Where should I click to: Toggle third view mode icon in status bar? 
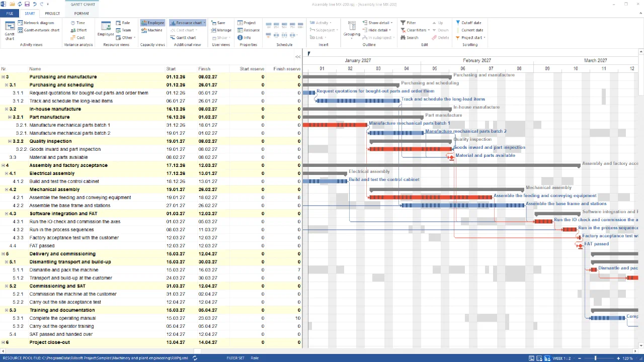click(547, 358)
